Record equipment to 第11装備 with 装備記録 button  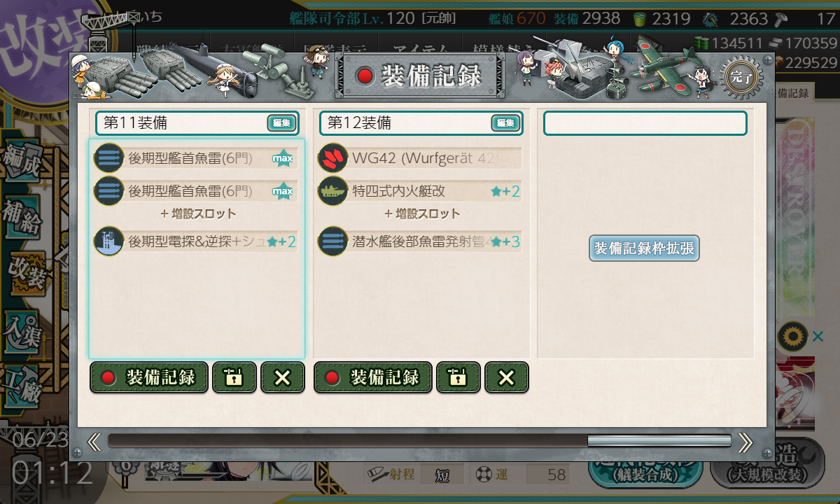pos(149,378)
